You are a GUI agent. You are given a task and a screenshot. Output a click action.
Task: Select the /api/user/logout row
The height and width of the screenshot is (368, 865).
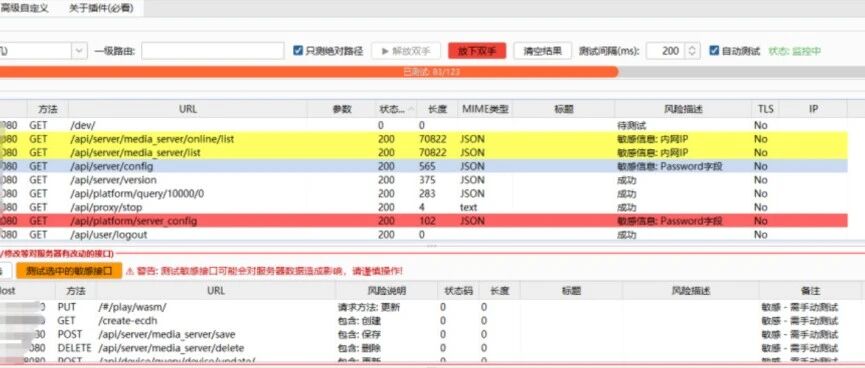coord(424,234)
